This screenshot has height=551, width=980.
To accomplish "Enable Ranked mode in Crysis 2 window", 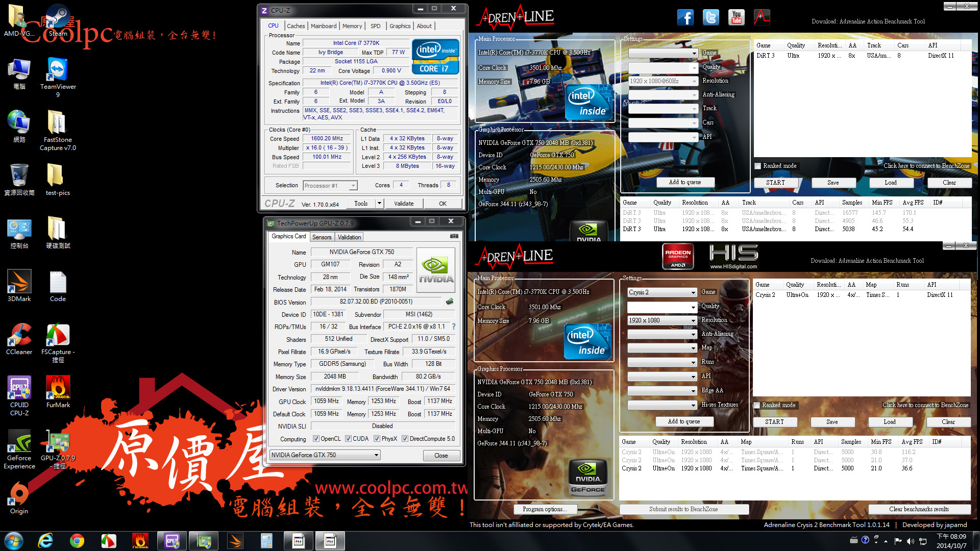I will coord(757,405).
